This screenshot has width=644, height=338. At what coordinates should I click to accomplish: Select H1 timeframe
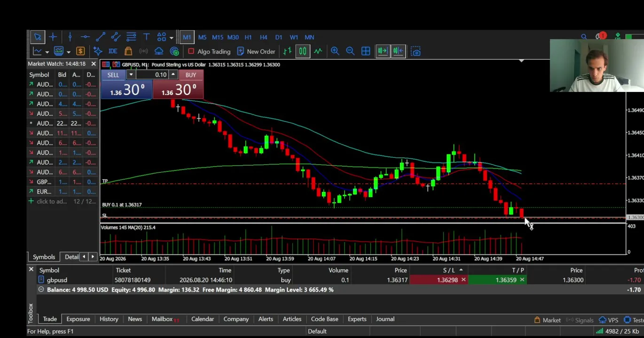[x=248, y=37]
